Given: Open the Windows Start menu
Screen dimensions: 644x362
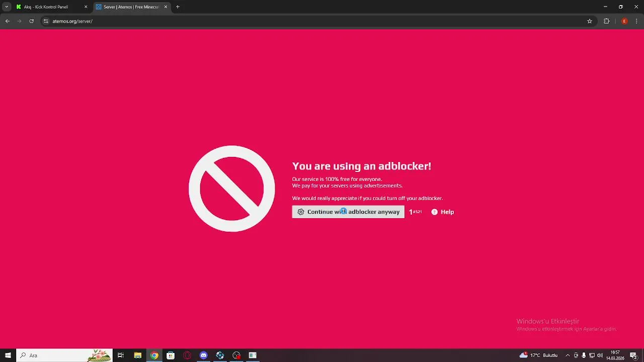Looking at the screenshot, I should click(x=8, y=355).
